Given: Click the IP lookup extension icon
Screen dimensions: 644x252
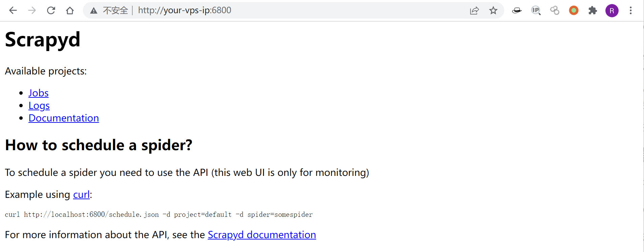Looking at the screenshot, I should [x=536, y=10].
